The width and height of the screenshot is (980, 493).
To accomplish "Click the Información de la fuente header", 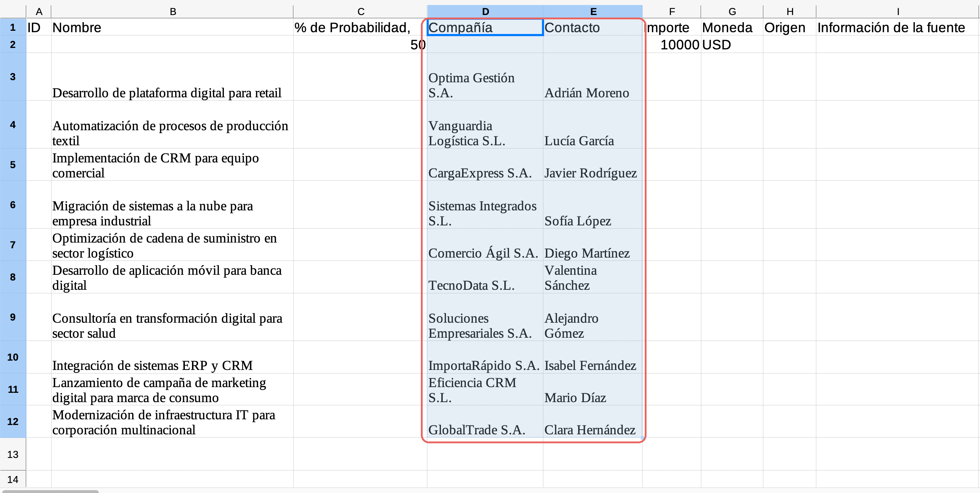I will tap(897, 27).
